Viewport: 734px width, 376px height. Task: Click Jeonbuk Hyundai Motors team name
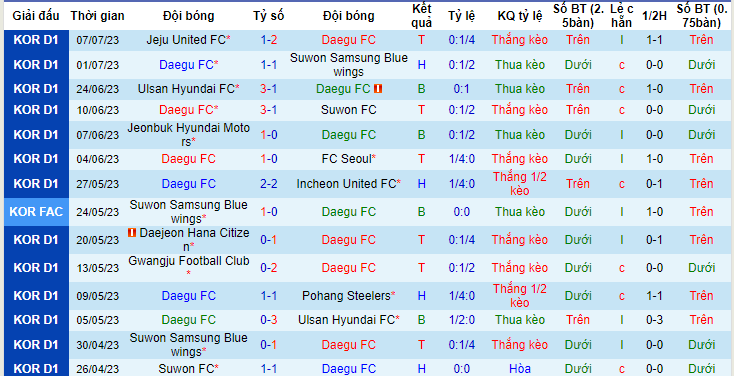[189, 134]
